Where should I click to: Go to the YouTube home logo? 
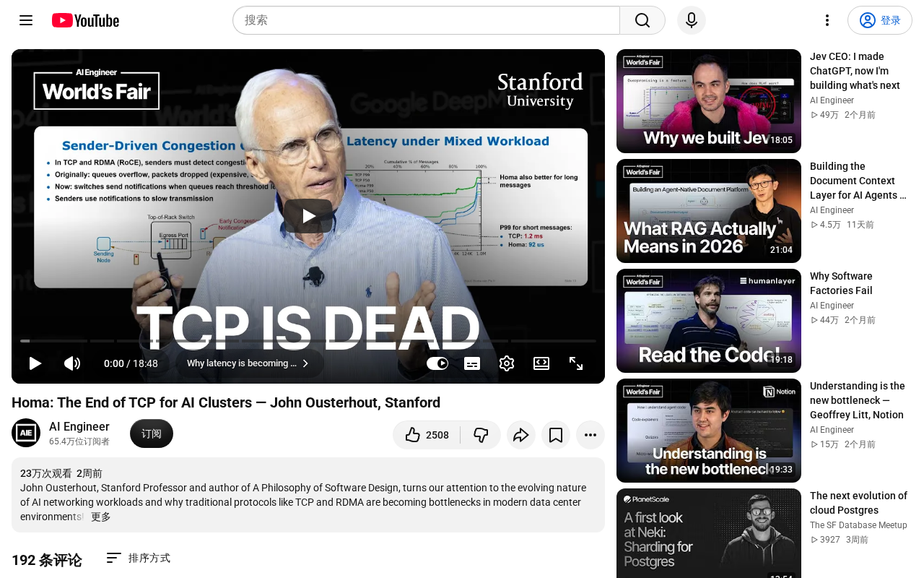85,20
